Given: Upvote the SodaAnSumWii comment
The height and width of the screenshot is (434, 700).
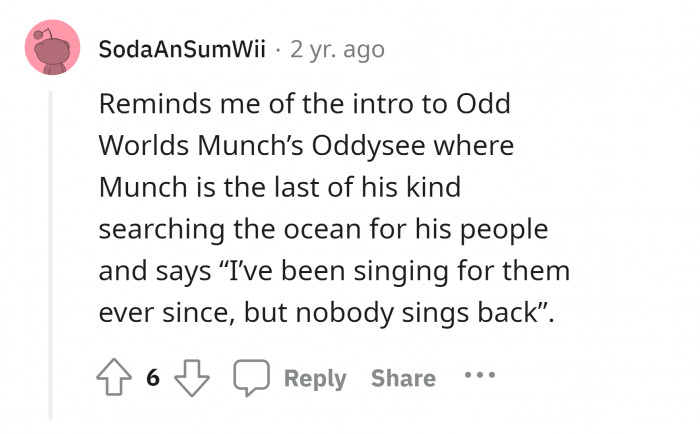Looking at the screenshot, I should click(x=116, y=378).
